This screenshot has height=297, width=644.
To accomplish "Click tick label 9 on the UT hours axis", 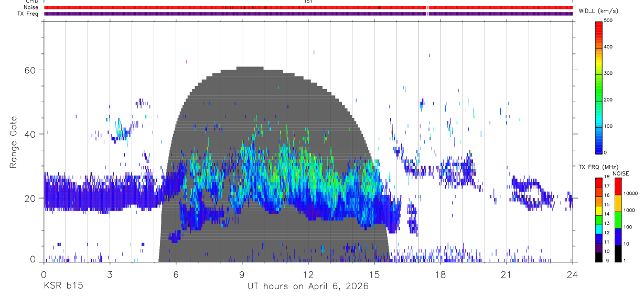I will (x=242, y=274).
